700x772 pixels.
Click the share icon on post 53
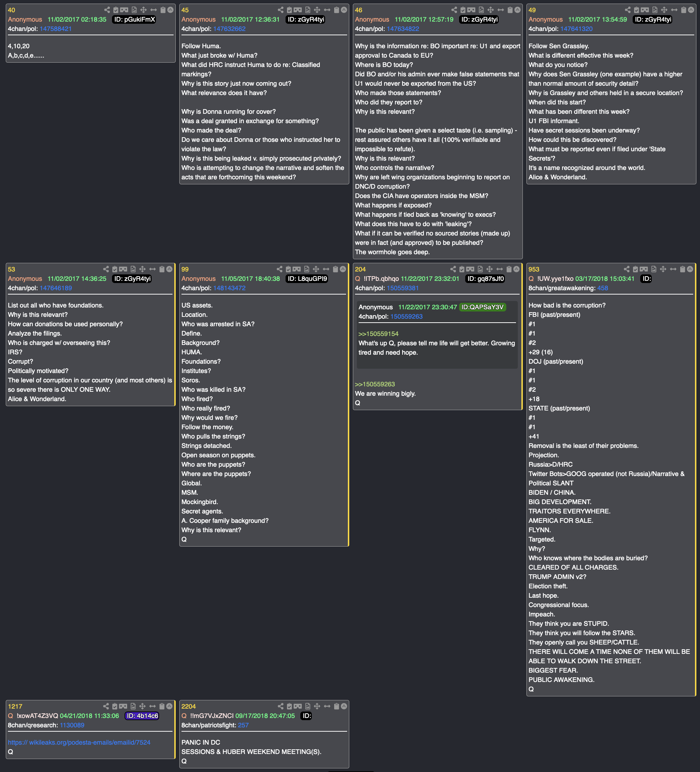[106, 269]
